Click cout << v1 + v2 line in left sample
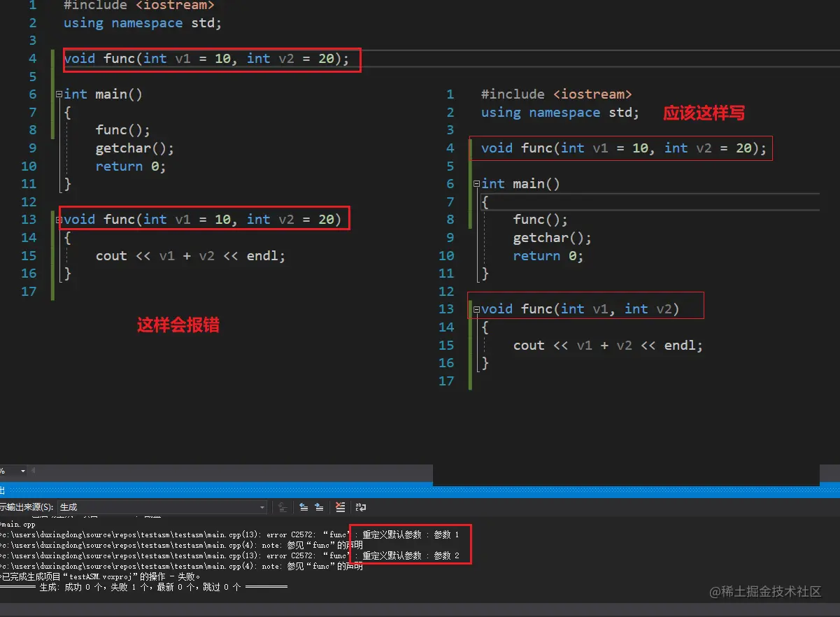The width and height of the screenshot is (840, 617). (191, 256)
